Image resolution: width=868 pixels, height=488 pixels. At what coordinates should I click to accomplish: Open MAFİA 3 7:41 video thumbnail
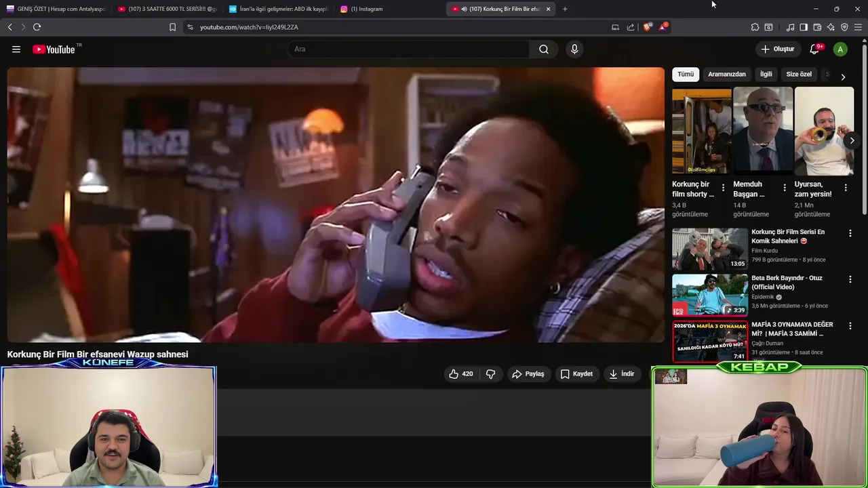click(x=710, y=342)
